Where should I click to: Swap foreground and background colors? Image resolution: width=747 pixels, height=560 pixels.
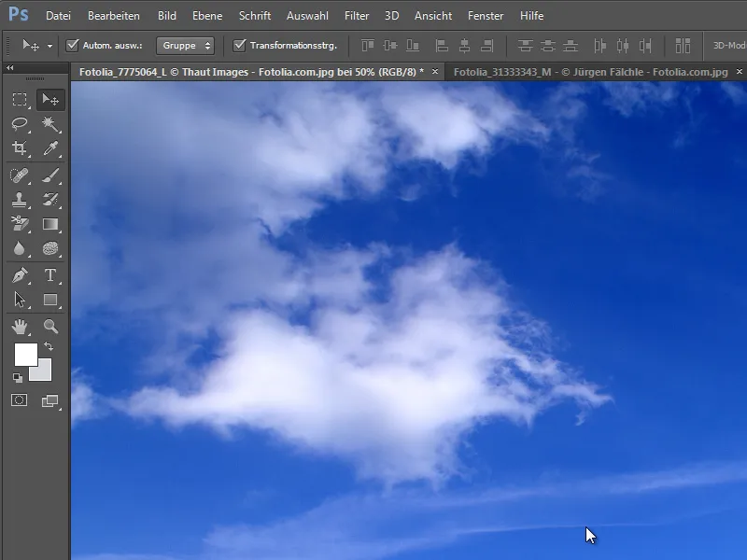pyautogui.click(x=49, y=346)
